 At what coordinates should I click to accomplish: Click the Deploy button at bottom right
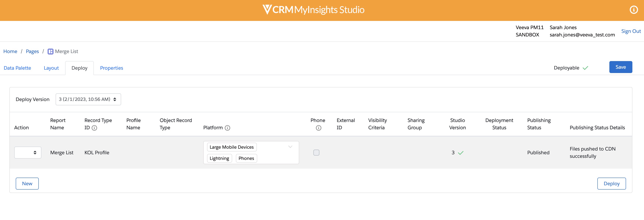(611, 184)
